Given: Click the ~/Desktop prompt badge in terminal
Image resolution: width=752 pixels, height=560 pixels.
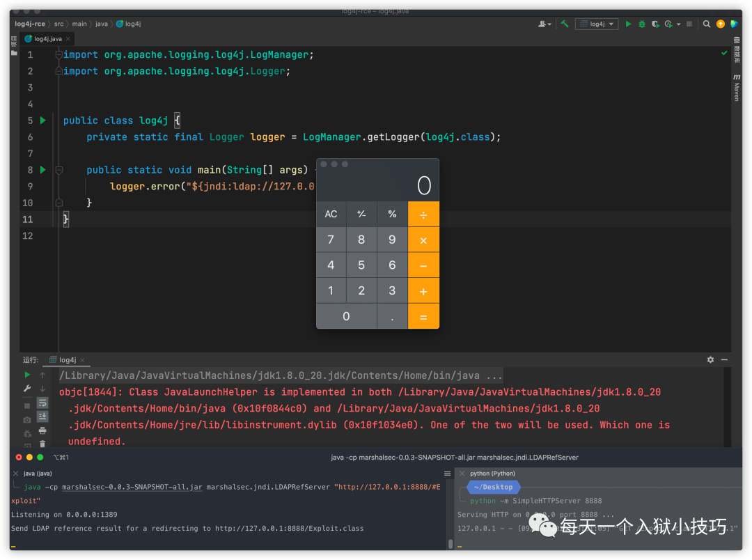Looking at the screenshot, I should (494, 487).
